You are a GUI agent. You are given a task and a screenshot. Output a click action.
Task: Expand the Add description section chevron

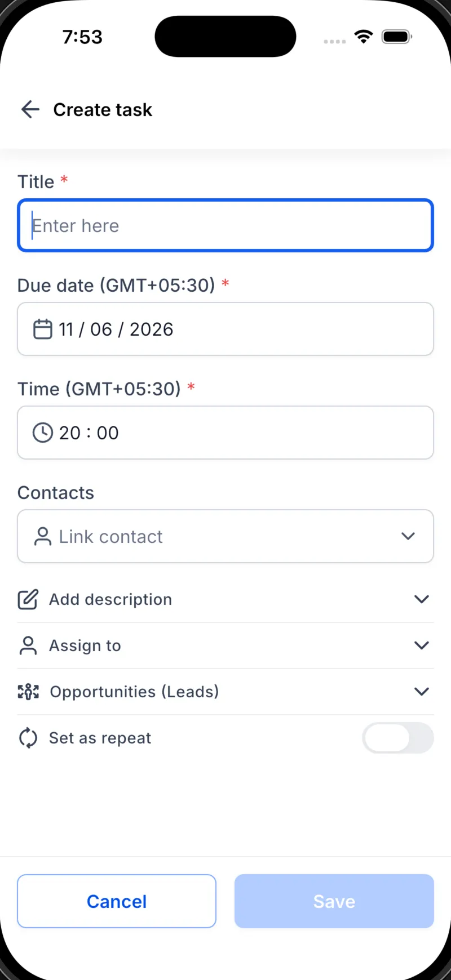coord(422,599)
